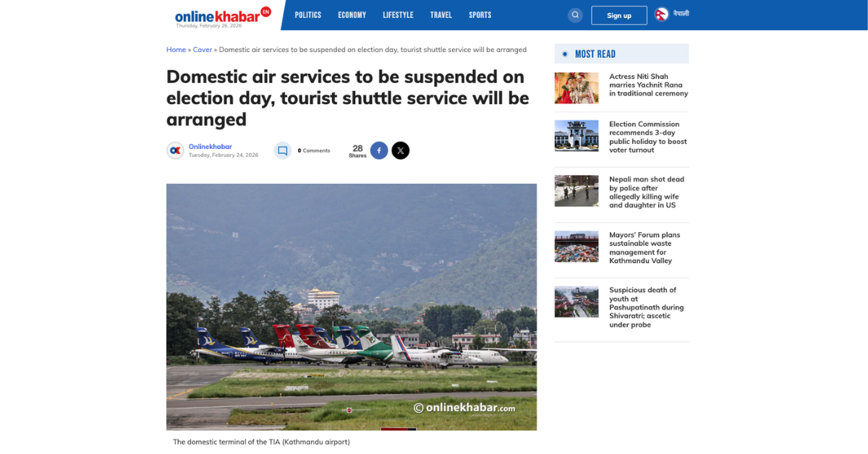Open the Sports section
Image resolution: width=868 pixels, height=454 pixels.
tap(480, 15)
